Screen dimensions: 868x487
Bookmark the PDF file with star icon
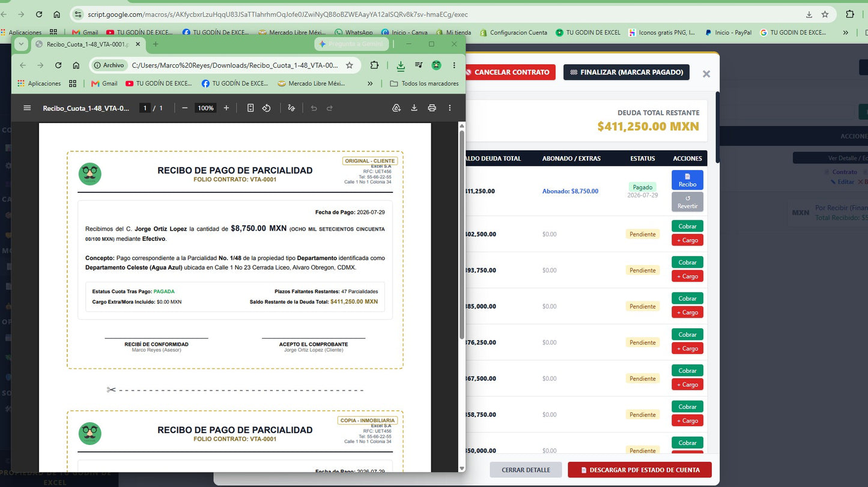click(x=350, y=65)
